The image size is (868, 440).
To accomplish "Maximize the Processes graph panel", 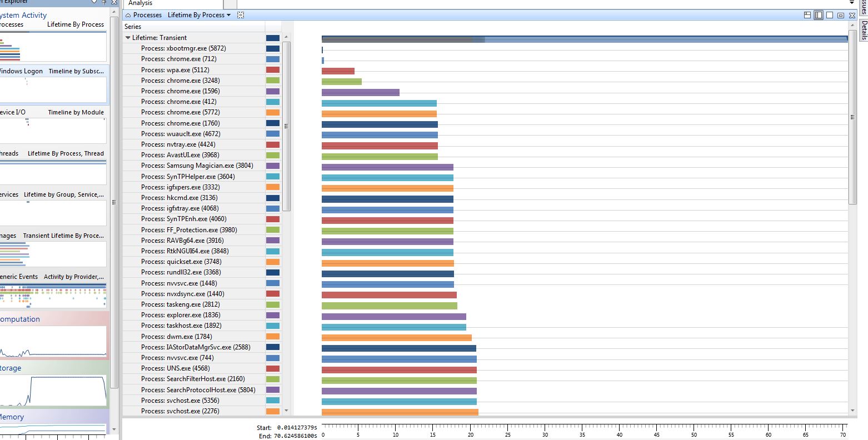I will coord(841,15).
